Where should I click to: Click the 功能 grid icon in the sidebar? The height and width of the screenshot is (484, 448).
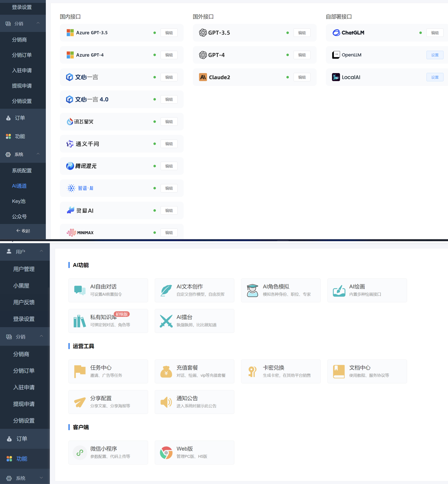pyautogui.click(x=8, y=136)
